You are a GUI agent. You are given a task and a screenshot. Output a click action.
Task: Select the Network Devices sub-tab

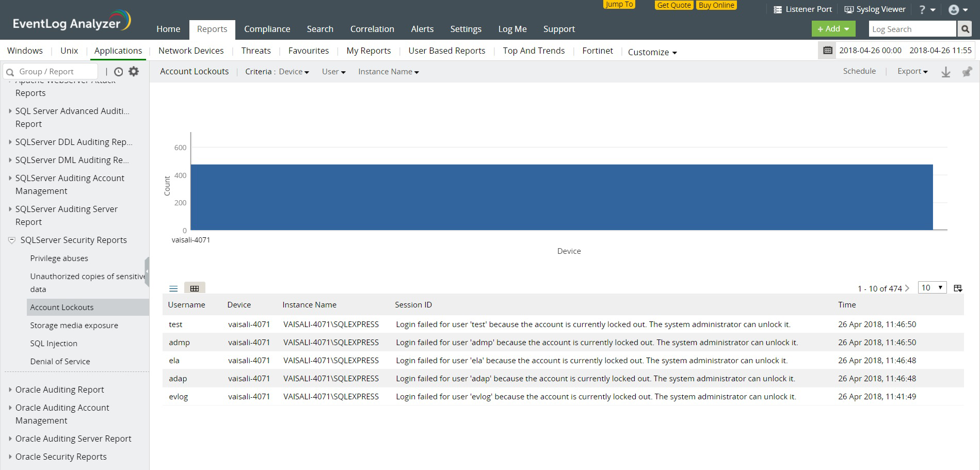[191, 51]
